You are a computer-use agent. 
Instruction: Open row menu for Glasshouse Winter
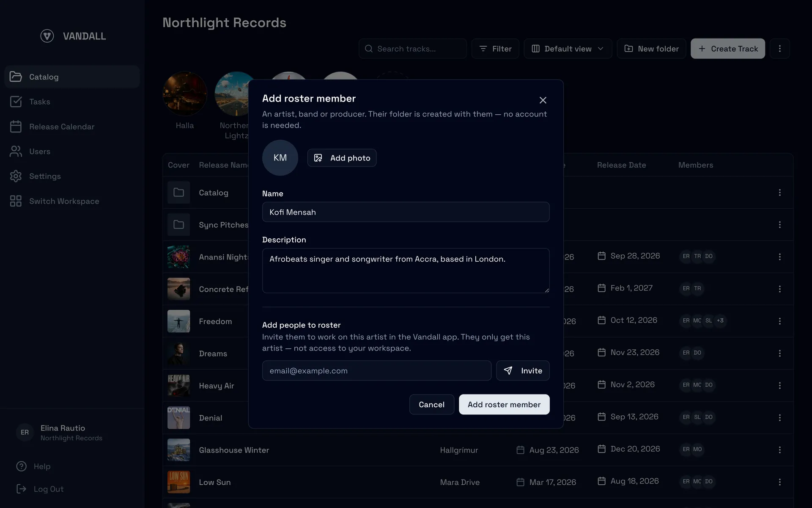(780, 450)
